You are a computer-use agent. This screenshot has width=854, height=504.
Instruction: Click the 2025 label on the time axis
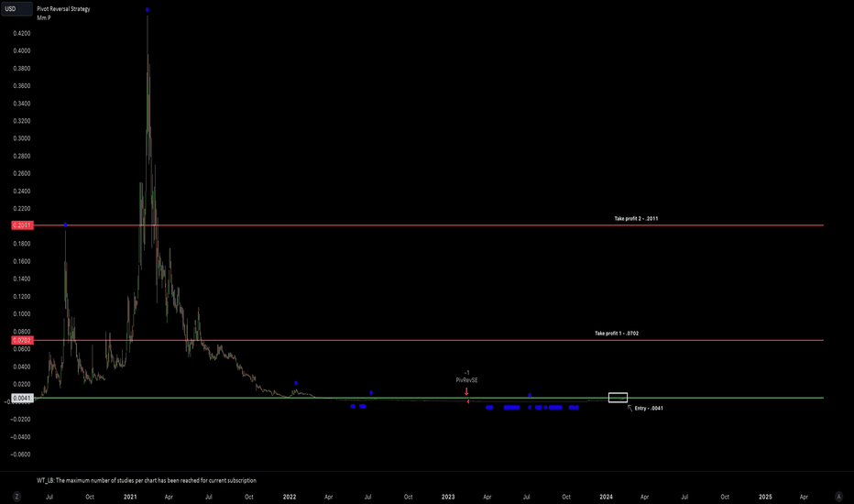(x=765, y=497)
